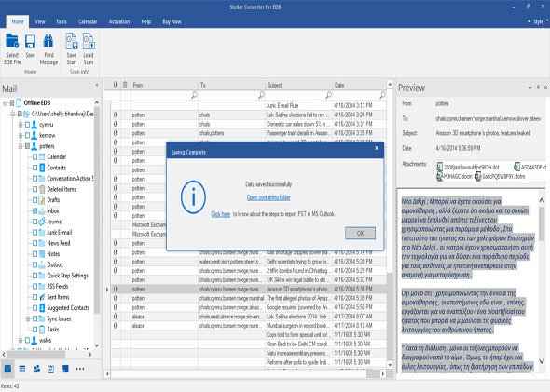
Task: Open the Calendar ribbon tab
Action: [x=88, y=21]
